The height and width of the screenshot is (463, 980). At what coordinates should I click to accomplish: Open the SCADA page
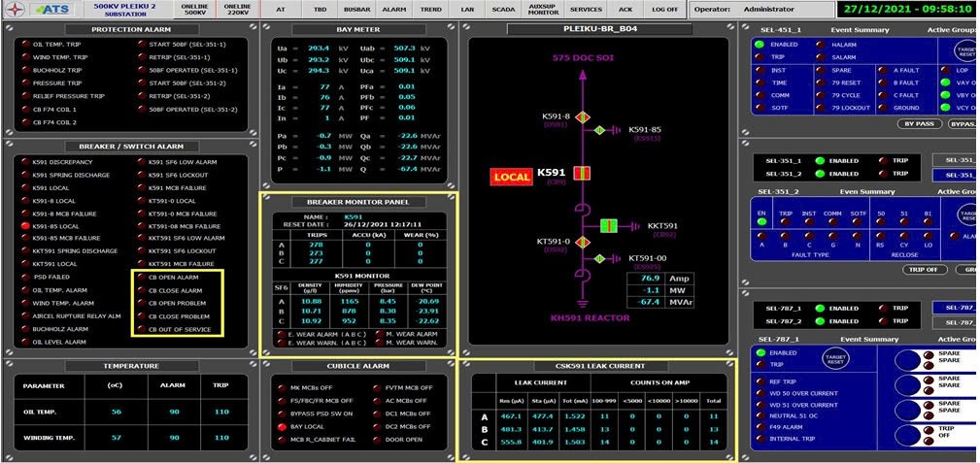[x=503, y=10]
